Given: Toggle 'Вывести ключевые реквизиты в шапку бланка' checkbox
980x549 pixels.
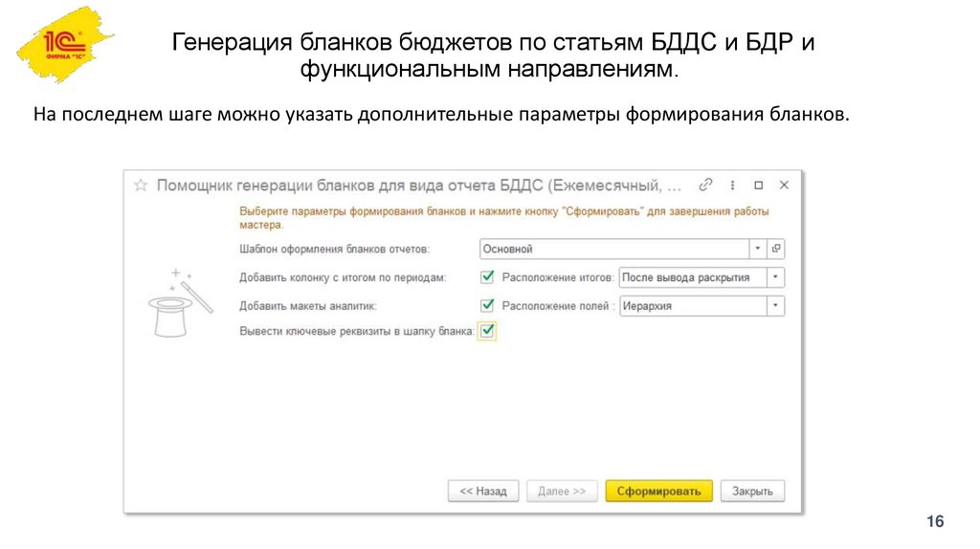Looking at the screenshot, I should (x=487, y=331).
